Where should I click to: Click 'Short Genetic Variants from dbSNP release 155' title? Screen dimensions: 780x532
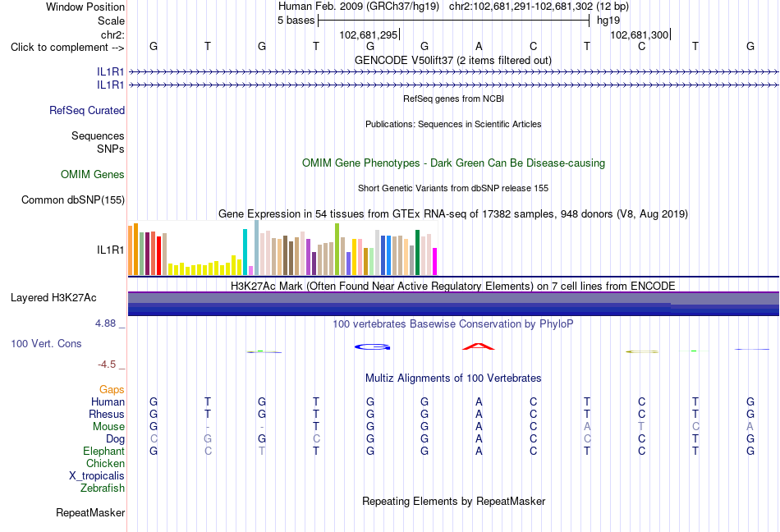[453, 188]
